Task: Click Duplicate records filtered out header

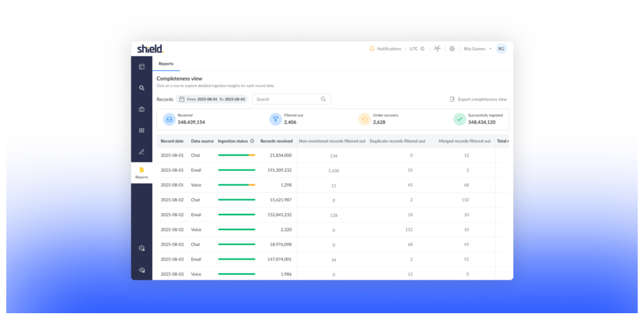Action: coord(397,142)
